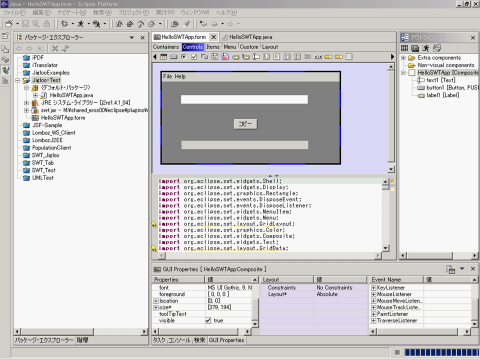
Task: Click the New Java Class icon
Action: pyautogui.click(x=141, y=24)
